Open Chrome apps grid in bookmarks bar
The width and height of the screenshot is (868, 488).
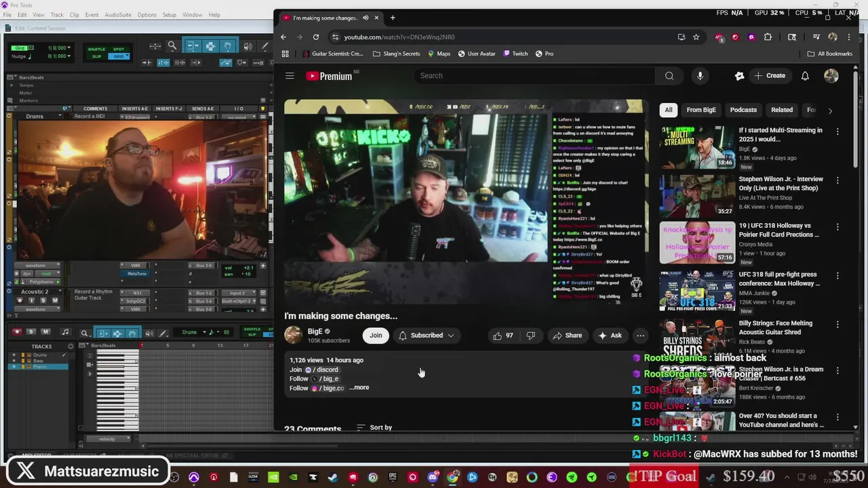[x=285, y=54]
